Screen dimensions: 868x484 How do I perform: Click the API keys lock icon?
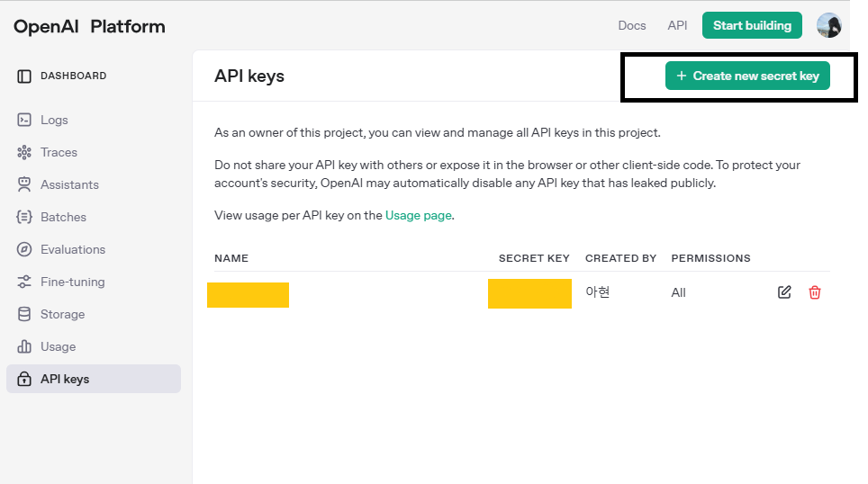pyautogui.click(x=24, y=379)
